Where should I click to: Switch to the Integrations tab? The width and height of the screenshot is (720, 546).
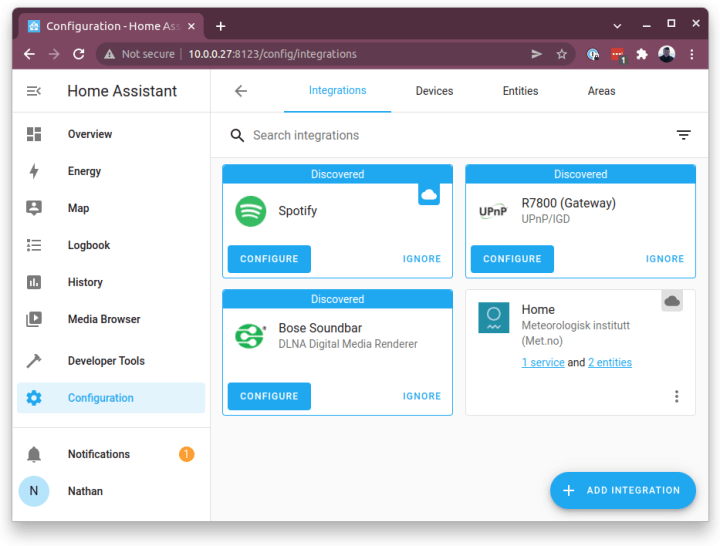point(338,90)
